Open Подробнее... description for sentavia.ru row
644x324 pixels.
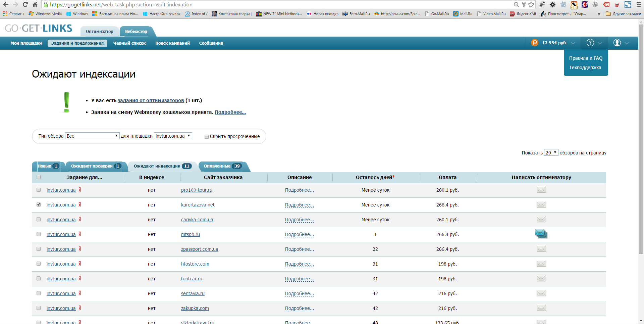[x=300, y=293]
